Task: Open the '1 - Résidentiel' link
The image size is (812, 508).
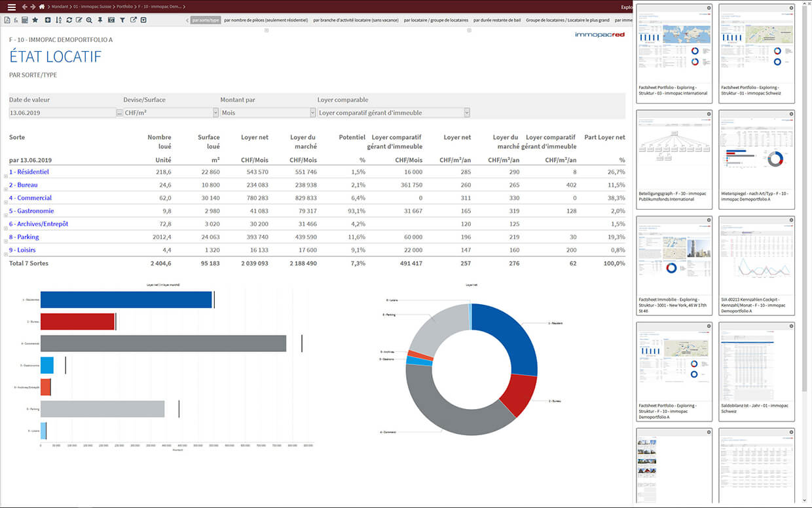Action: pyautogui.click(x=29, y=172)
